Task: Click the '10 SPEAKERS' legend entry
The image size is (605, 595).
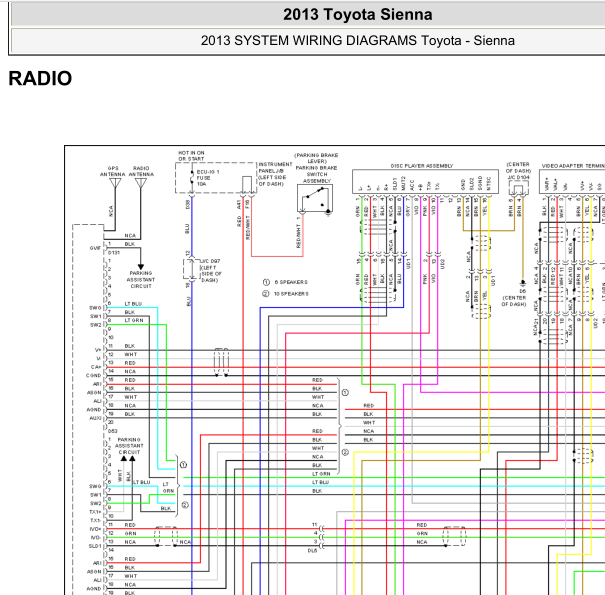Action: point(291,294)
